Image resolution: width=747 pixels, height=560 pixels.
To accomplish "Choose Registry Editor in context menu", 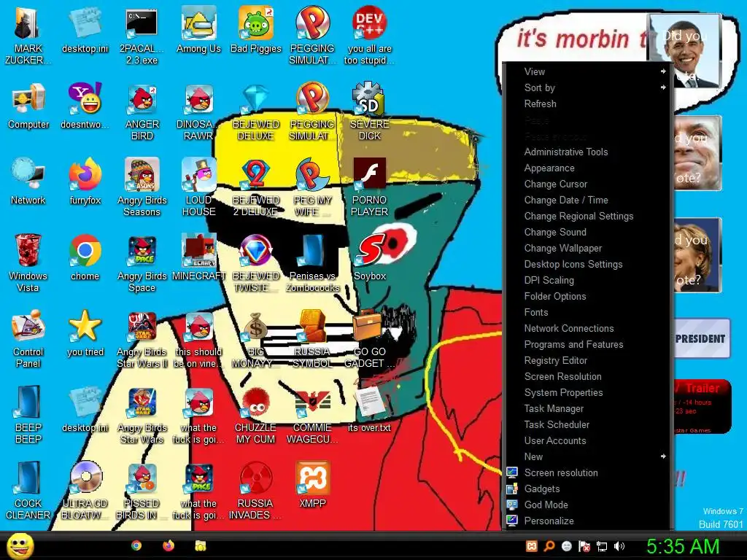I will [589, 360].
